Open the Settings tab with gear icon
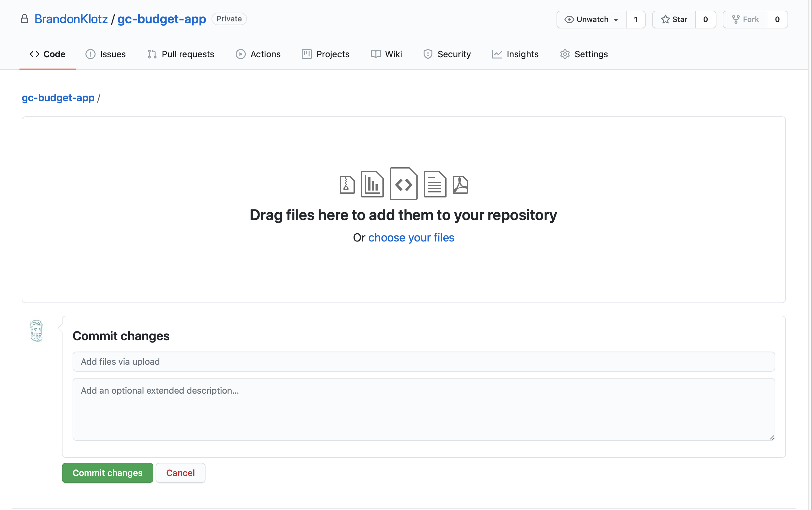This screenshot has height=510, width=812. [584, 54]
